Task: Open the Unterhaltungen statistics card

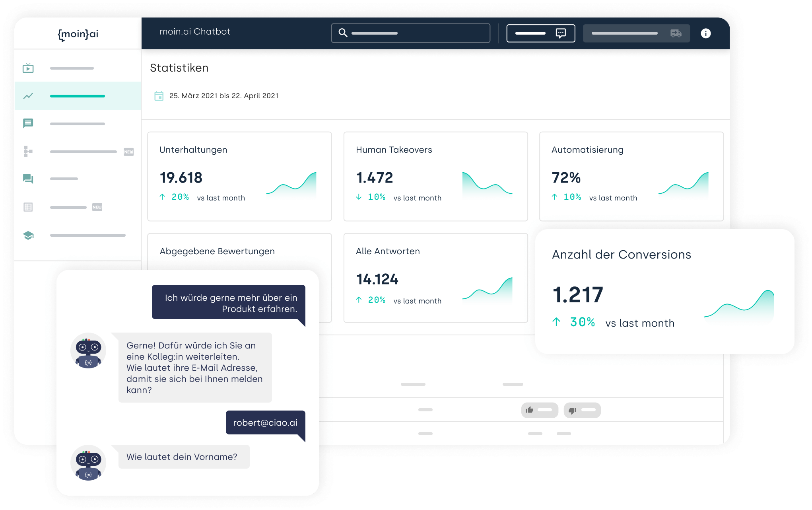Action: pyautogui.click(x=239, y=176)
